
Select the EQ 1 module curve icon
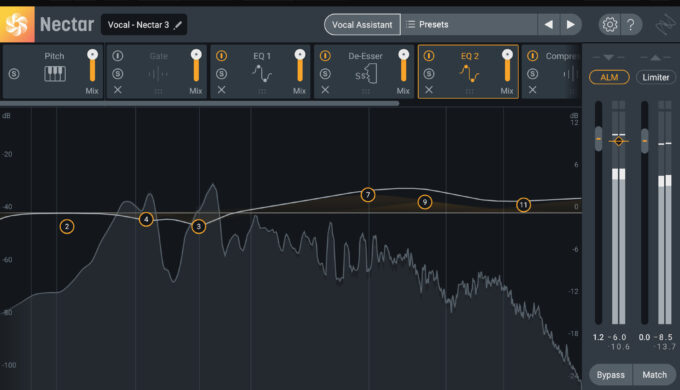[x=262, y=73]
